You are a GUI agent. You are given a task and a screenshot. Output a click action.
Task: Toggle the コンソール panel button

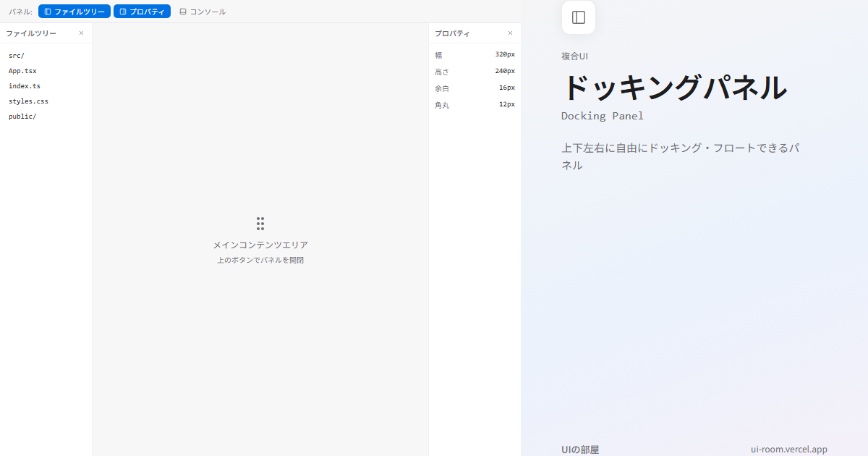[203, 12]
